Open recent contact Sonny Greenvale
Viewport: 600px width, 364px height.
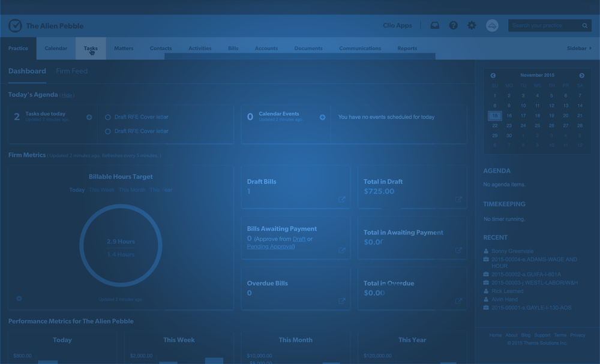(x=512, y=251)
